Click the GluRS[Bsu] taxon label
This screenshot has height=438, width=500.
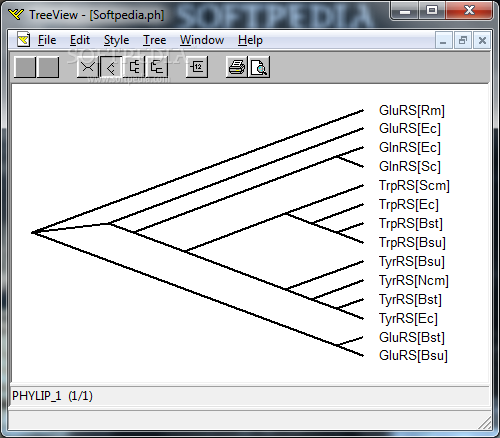413,355
